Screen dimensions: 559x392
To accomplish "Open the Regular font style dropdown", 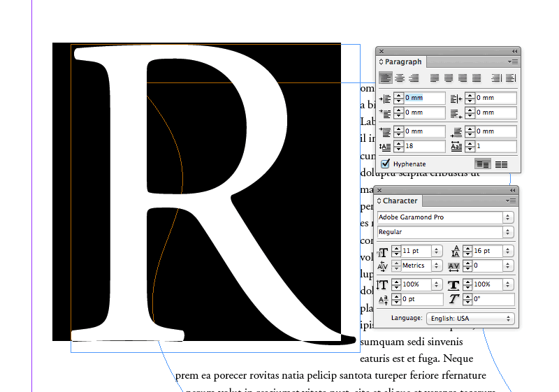I will [508, 232].
